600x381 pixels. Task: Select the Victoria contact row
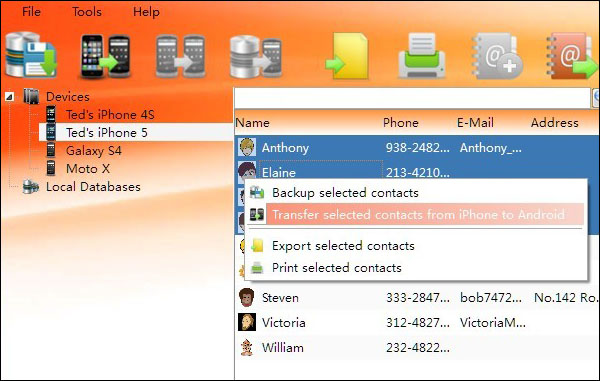417,322
